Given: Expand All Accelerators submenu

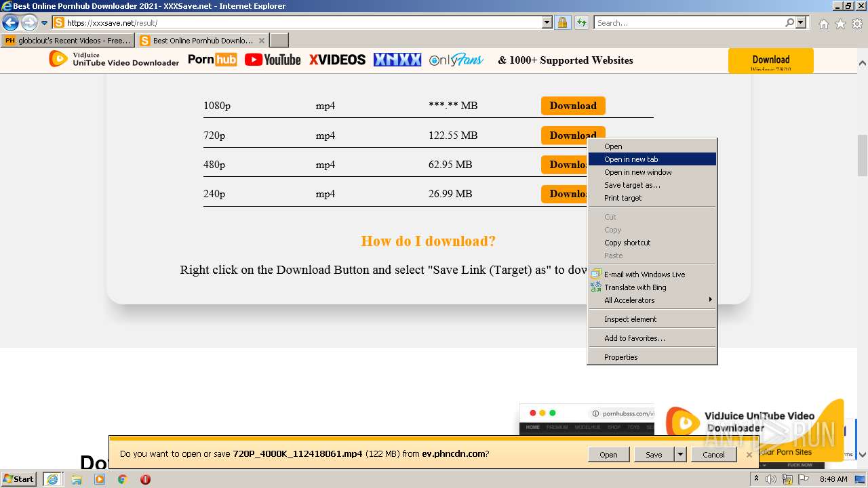Looking at the screenshot, I should point(652,300).
